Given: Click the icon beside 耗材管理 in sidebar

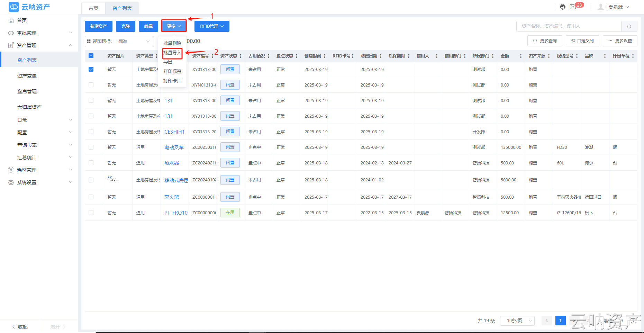Looking at the screenshot, I should click(x=11, y=170).
